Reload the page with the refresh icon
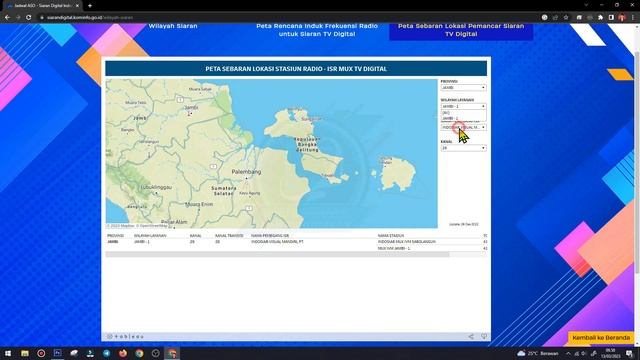Viewport: 640px width, 360px height. point(29,18)
